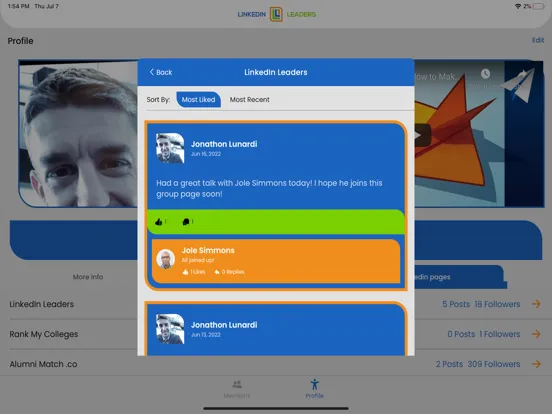Click the iPad home indicator bar
Screen dimensions: 552x414
point(276,408)
